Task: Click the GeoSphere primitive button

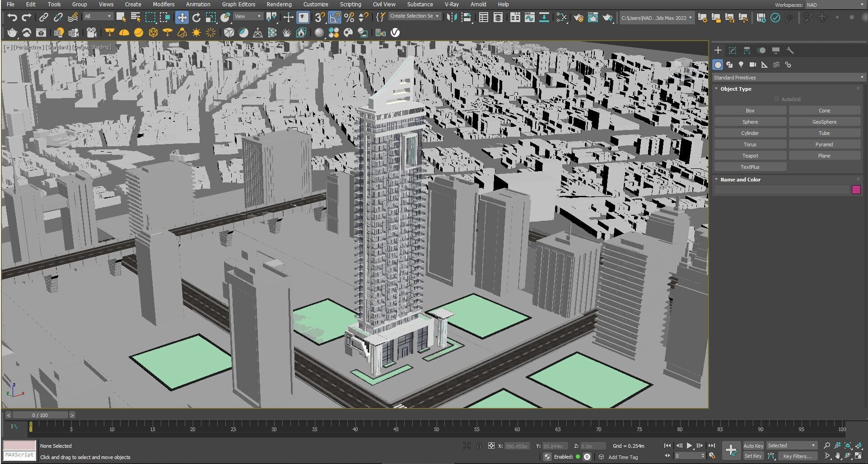Action: [x=824, y=122]
